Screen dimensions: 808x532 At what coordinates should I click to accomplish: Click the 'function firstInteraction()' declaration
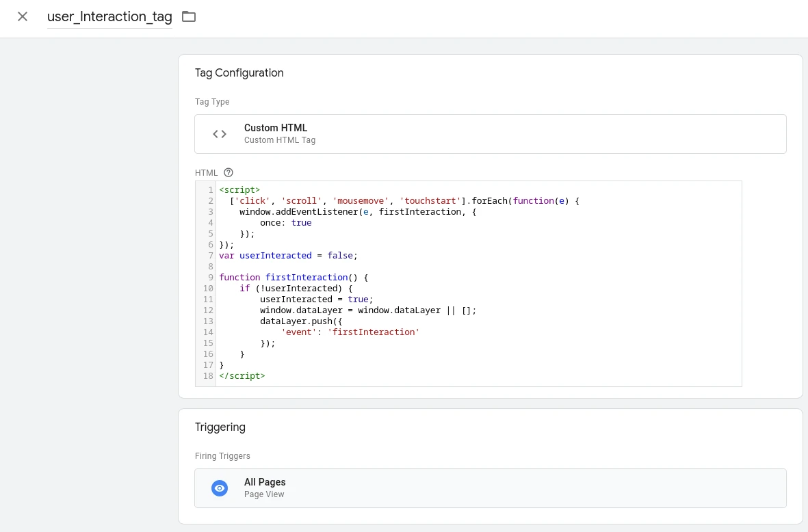point(294,278)
